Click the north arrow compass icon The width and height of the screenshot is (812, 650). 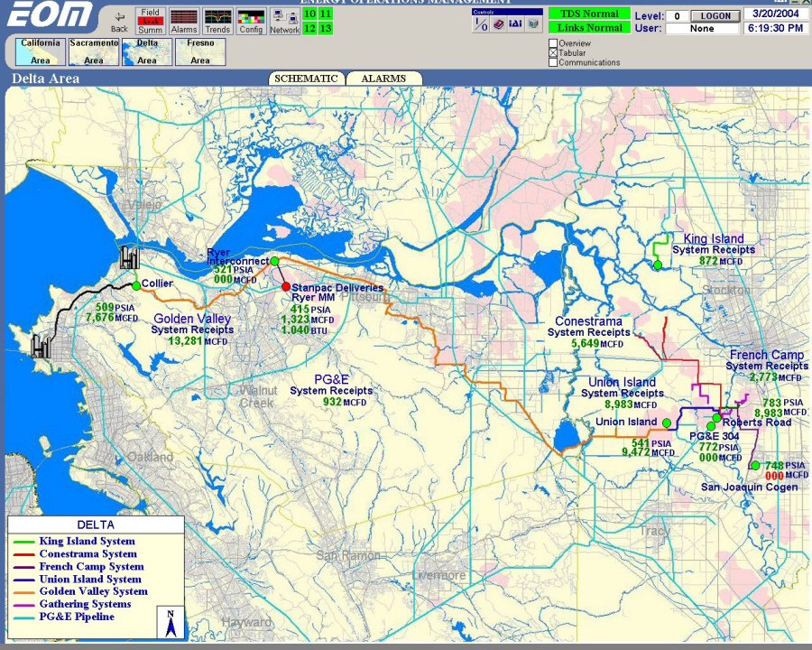171,622
